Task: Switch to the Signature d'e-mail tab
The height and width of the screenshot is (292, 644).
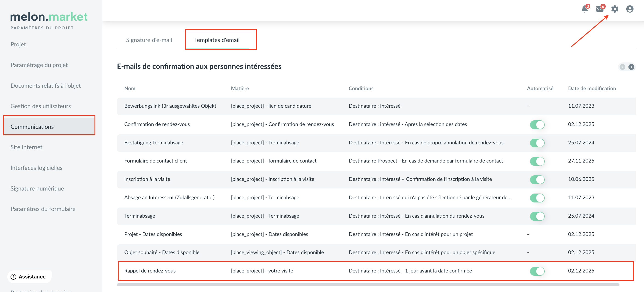Action: point(149,40)
